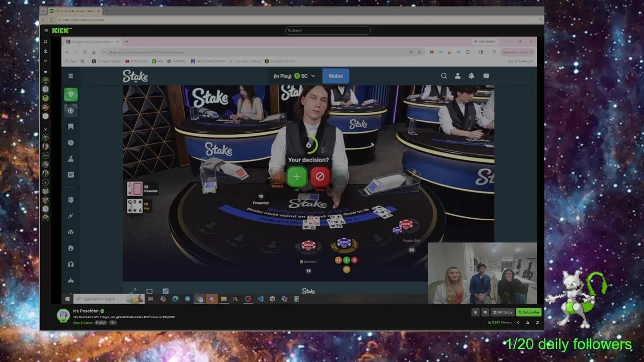Open Kick hamburger menu
The width and height of the screenshot is (644, 362).
tap(46, 31)
